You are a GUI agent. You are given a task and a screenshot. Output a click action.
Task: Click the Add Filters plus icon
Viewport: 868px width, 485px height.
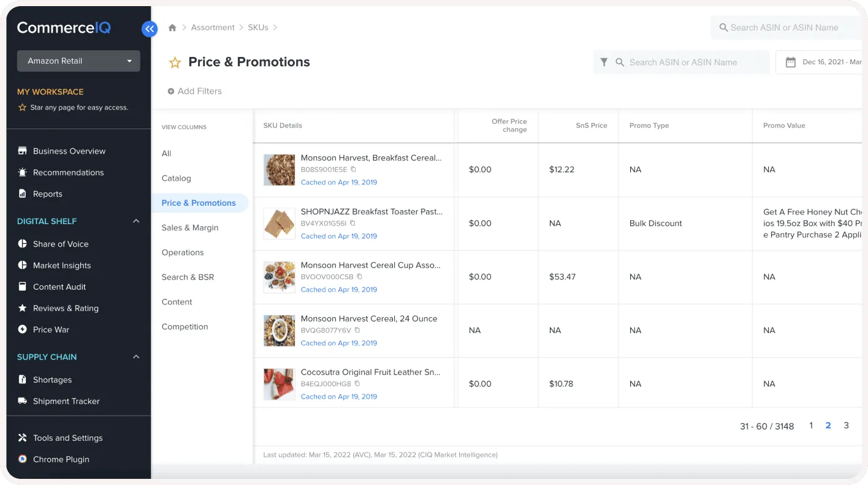(x=171, y=91)
